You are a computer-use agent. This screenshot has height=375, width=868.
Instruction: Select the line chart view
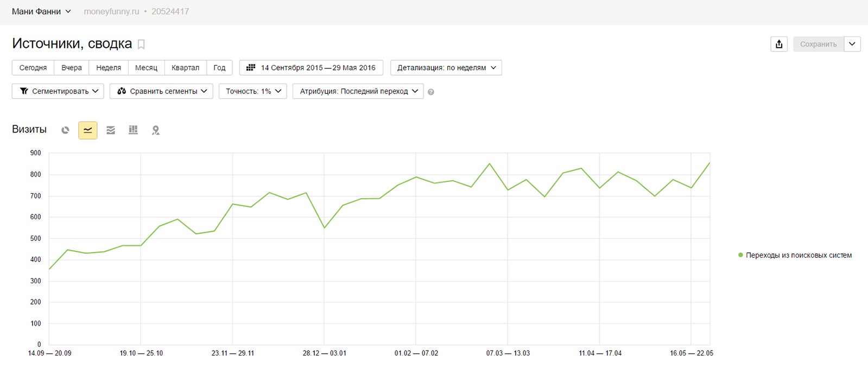click(x=88, y=130)
